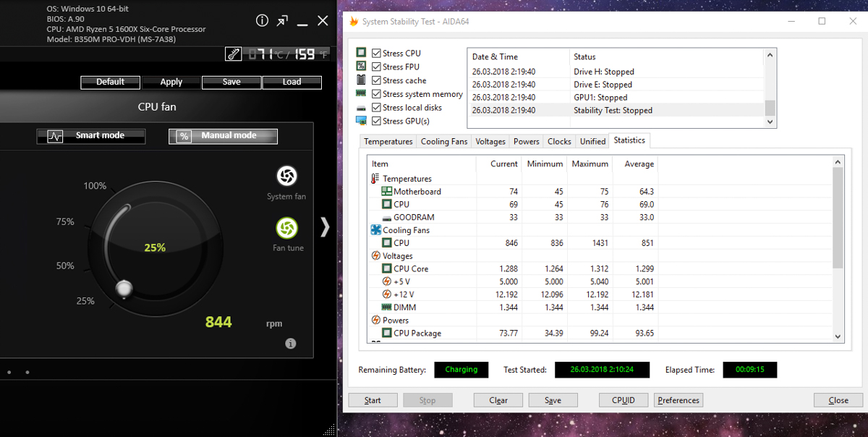Disable the Stress local disks checkbox

click(x=376, y=108)
